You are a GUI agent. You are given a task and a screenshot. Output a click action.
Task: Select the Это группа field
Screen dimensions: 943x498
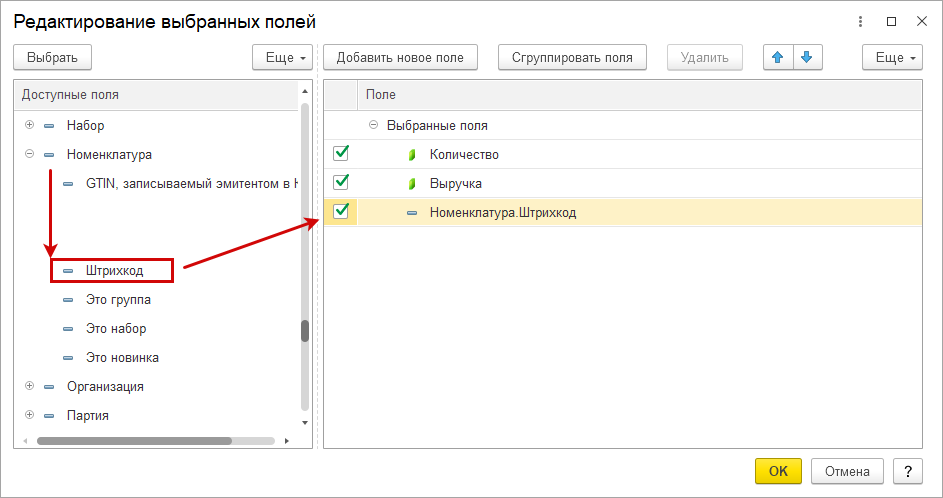pos(118,299)
